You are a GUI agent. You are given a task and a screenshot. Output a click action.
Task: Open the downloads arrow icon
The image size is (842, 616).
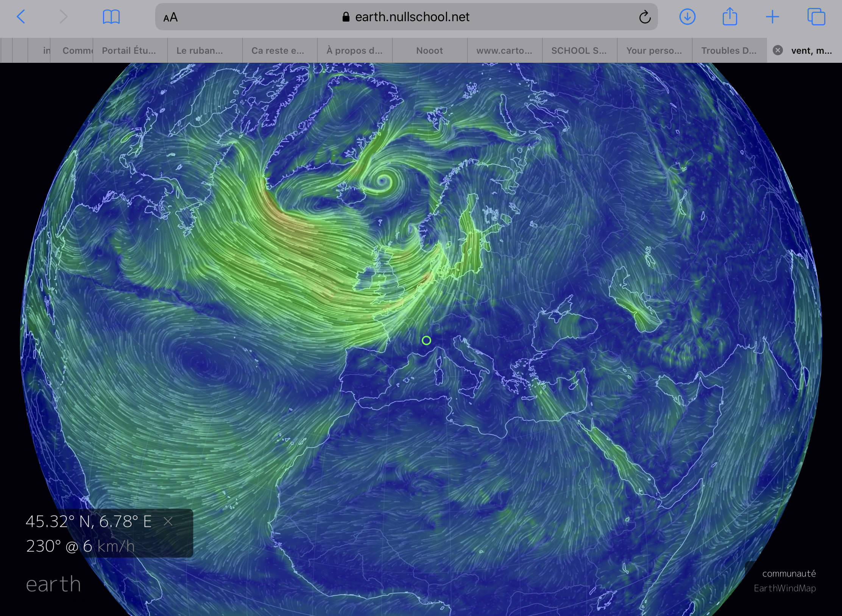[x=687, y=17]
